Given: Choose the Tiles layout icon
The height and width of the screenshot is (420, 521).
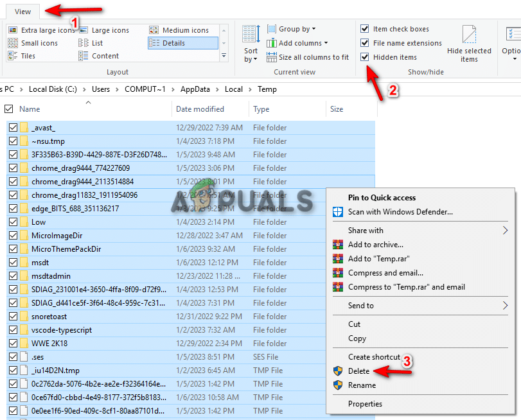Looking at the screenshot, I should point(13,56).
